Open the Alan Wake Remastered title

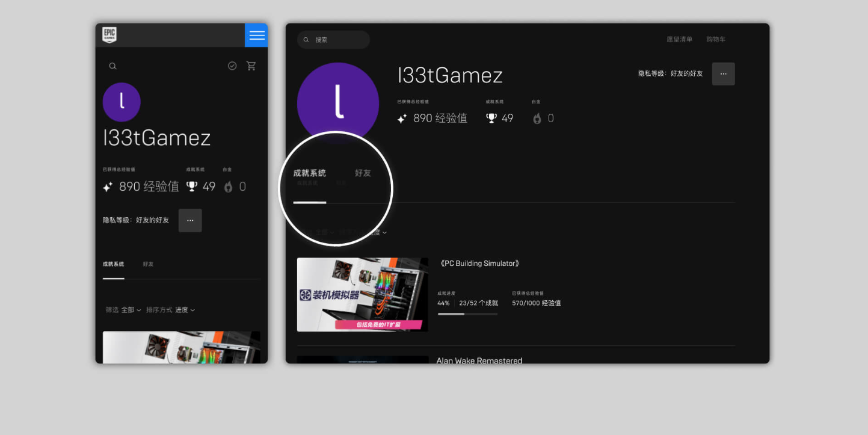click(479, 360)
